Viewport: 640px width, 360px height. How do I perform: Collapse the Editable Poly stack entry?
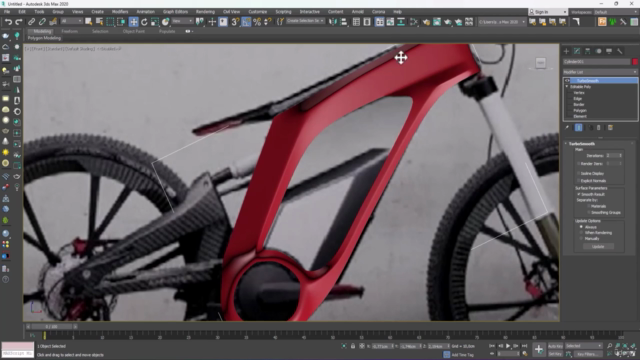[567, 87]
